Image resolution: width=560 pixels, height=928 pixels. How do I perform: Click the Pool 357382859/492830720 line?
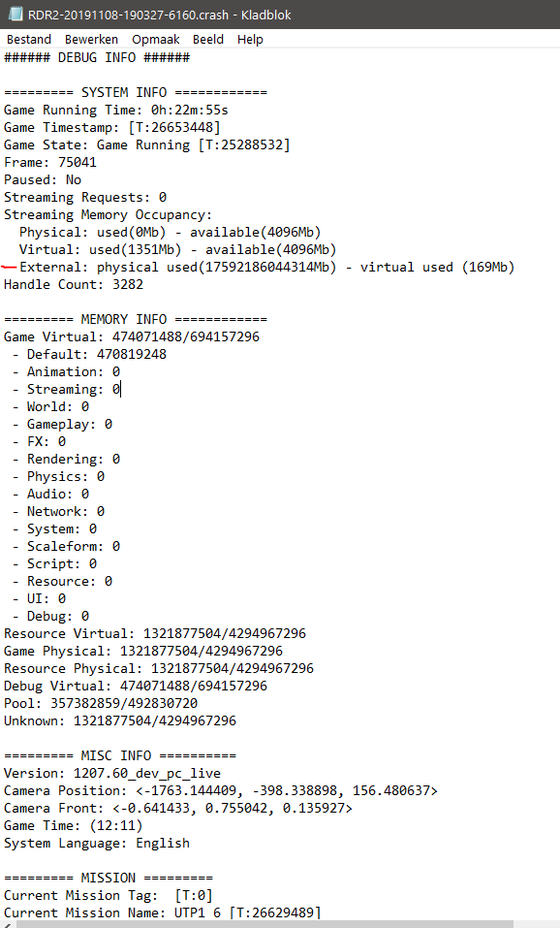[x=101, y=704]
